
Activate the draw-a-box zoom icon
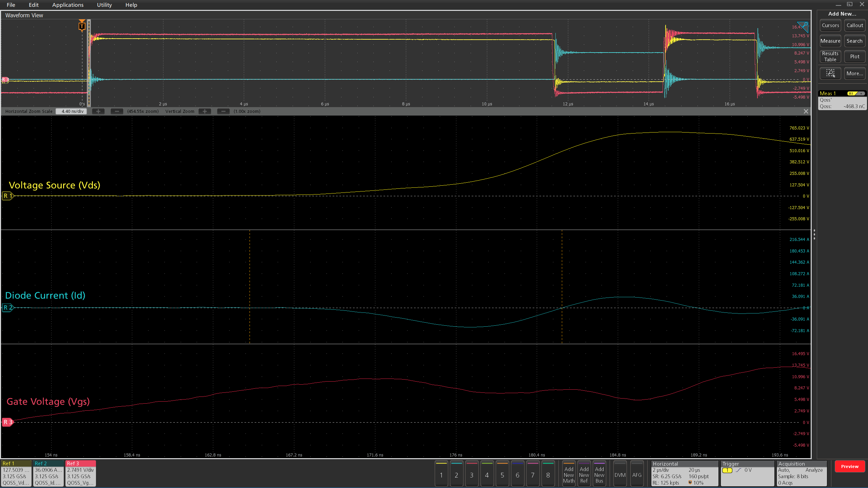click(830, 73)
